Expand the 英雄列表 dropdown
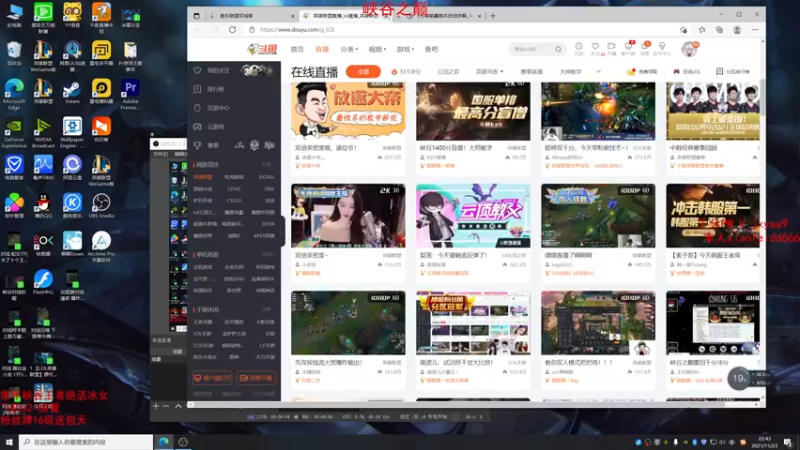This screenshot has width=800, height=450. tap(490, 72)
